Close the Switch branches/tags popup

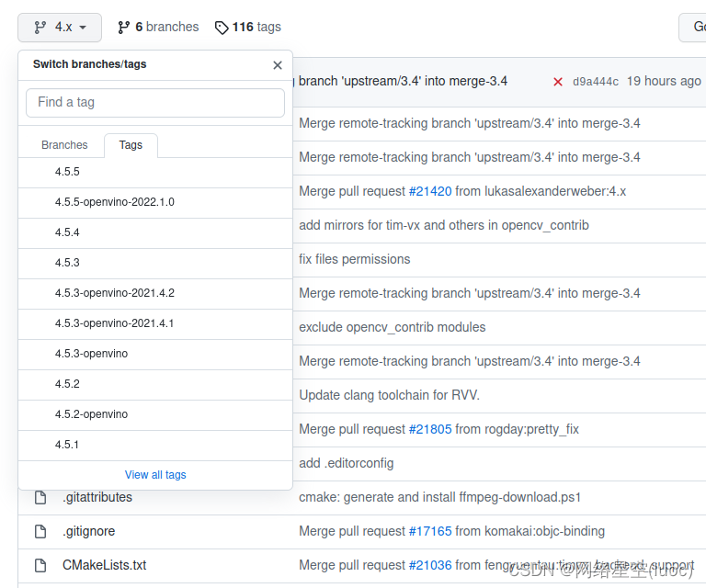click(278, 65)
